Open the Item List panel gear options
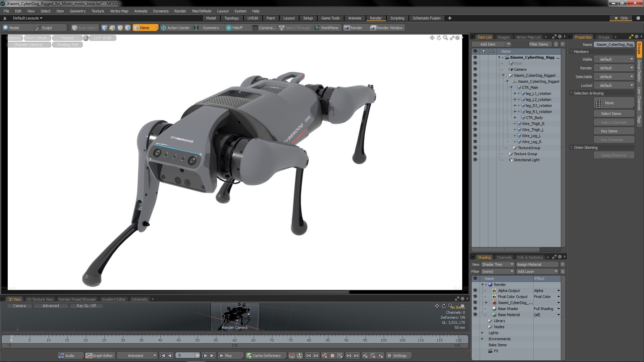 tap(559, 37)
